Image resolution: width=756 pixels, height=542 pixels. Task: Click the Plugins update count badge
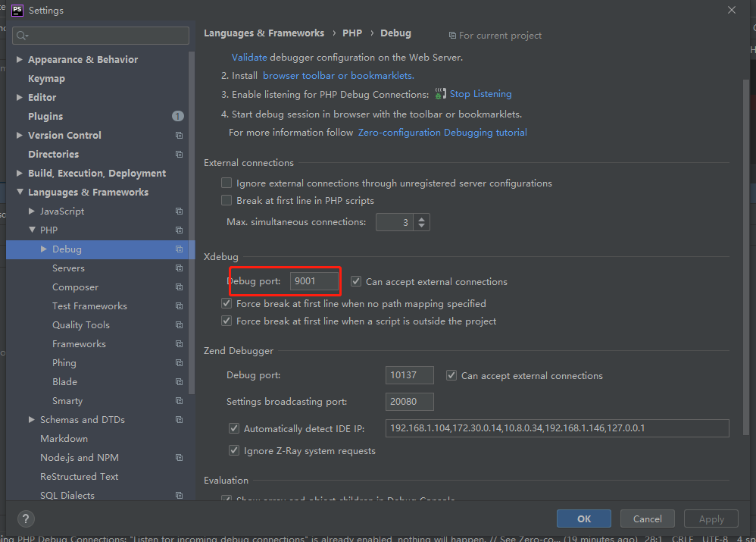tap(178, 116)
